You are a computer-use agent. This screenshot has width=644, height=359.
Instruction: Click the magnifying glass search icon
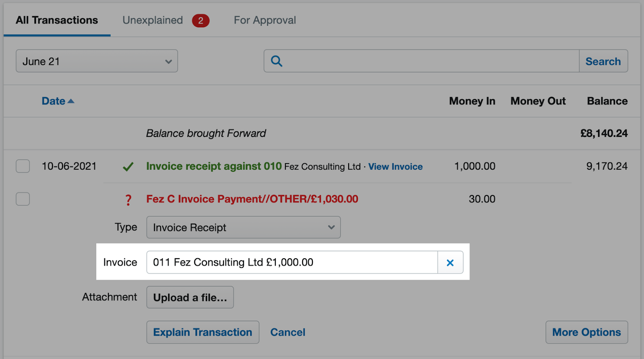point(276,61)
